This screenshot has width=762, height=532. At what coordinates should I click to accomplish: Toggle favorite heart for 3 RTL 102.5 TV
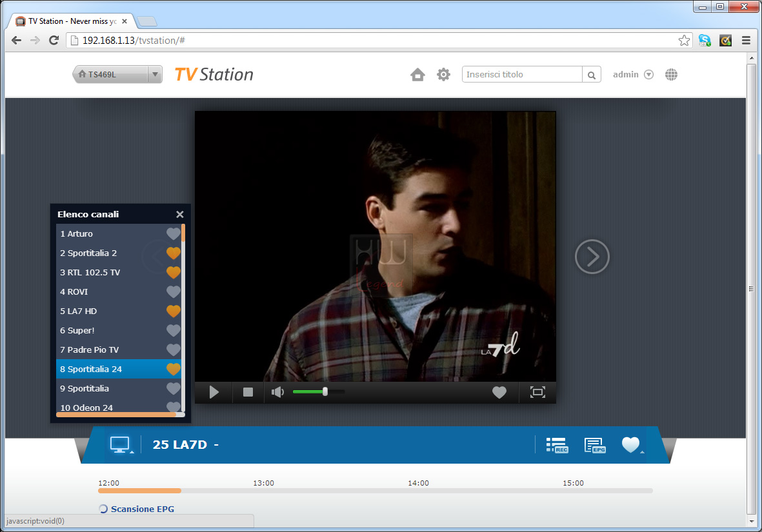point(173,273)
